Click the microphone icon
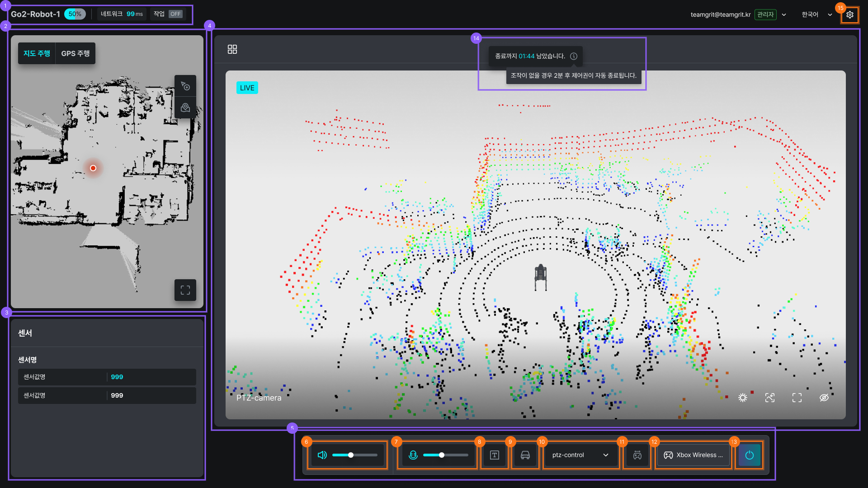 413,455
